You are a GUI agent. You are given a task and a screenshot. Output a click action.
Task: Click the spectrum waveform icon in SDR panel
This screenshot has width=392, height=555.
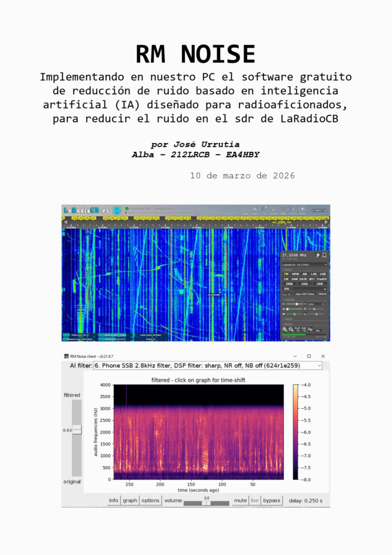tap(310, 329)
